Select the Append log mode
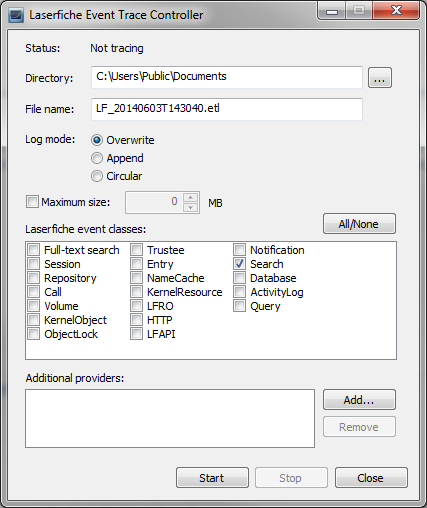This screenshot has height=508, width=427. (97, 158)
